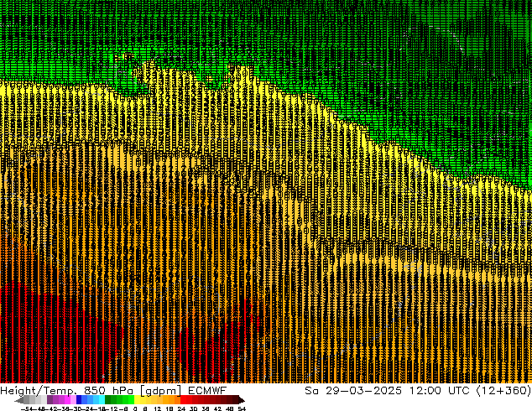Click the '54' label on the legend scale
The height and width of the screenshot is (411, 532).
242,408
